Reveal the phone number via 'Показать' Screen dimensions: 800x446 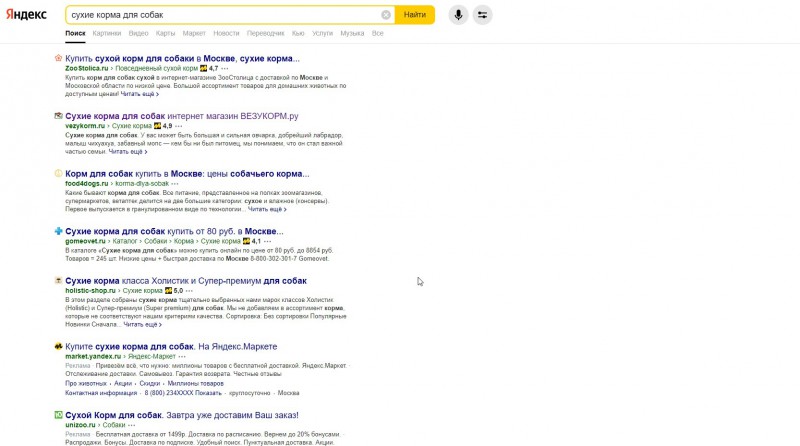click(x=208, y=393)
